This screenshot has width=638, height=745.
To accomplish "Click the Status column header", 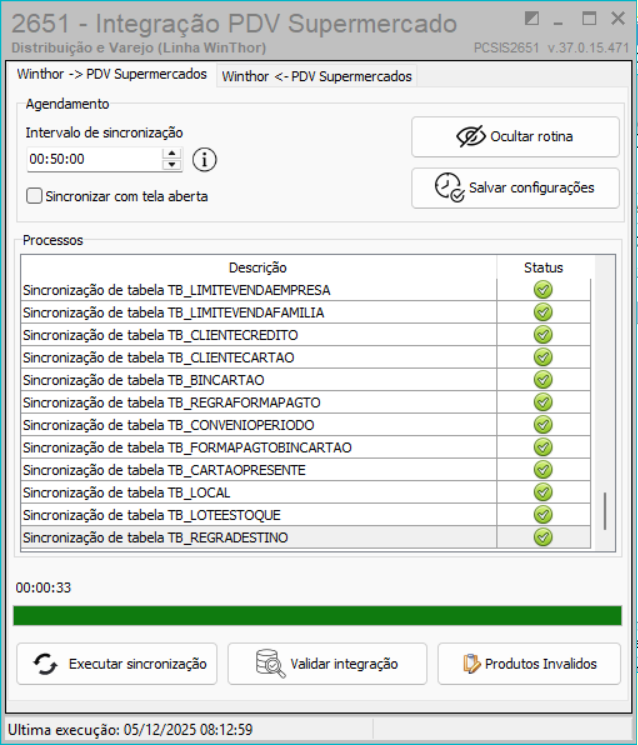I will point(543,267).
